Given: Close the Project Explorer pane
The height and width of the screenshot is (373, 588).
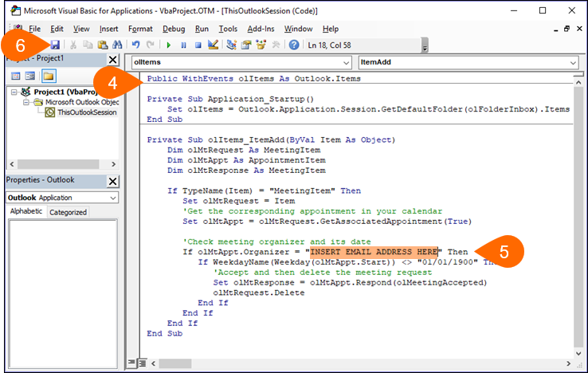Looking at the screenshot, I should pos(112,60).
